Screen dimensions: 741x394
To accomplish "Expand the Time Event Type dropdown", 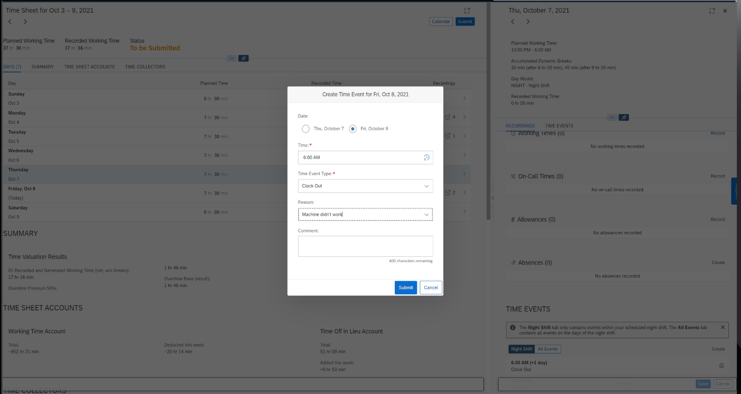I will [365, 186].
